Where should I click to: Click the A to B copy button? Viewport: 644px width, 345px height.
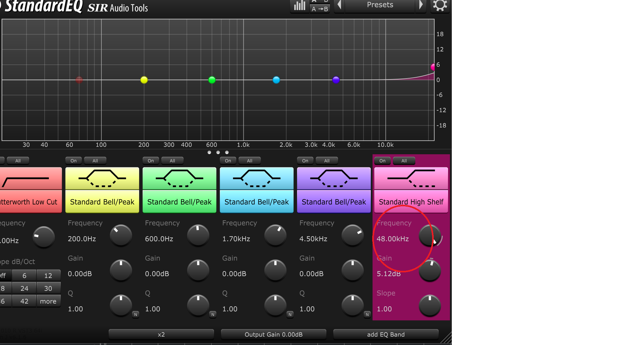pyautogui.click(x=320, y=9)
